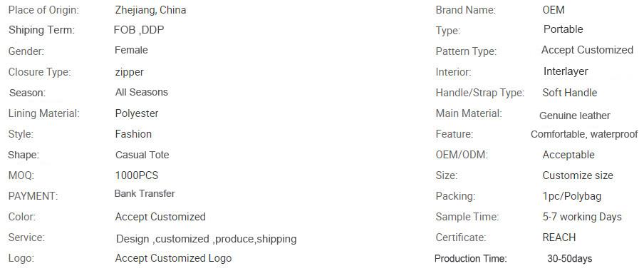Click the 'Closure Type:' label
The image size is (644, 271).
pyautogui.click(x=39, y=72)
